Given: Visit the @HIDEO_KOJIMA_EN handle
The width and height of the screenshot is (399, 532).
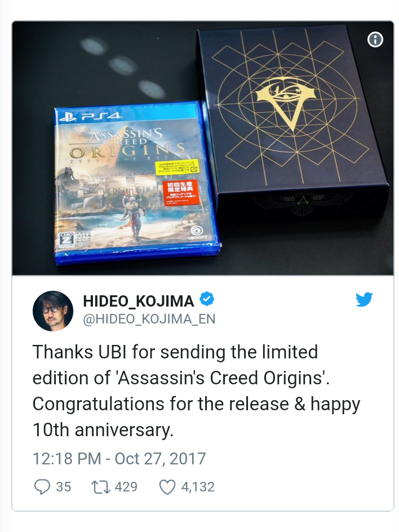Looking at the screenshot, I should (149, 319).
